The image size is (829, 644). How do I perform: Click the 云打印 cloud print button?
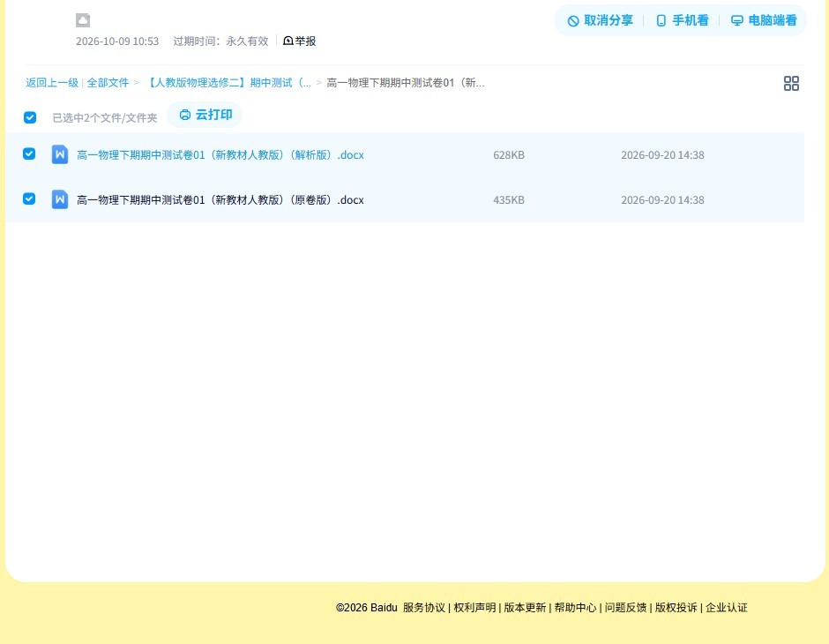[x=205, y=115]
